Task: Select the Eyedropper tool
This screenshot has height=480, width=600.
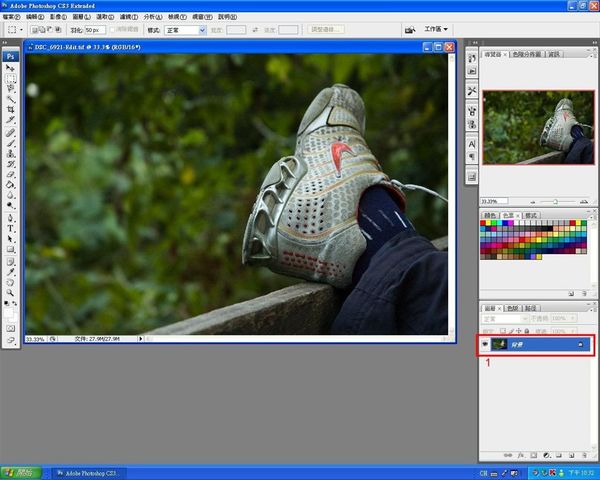Action: click(10, 272)
